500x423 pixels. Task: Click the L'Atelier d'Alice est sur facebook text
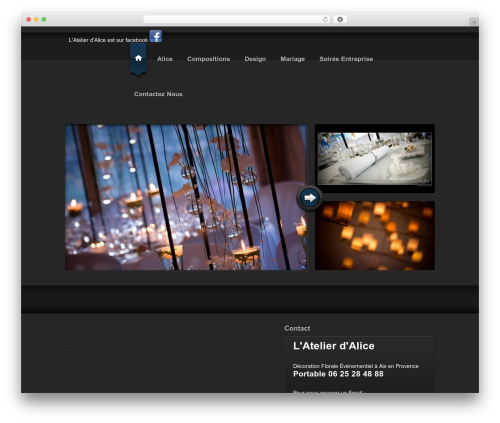[108, 40]
